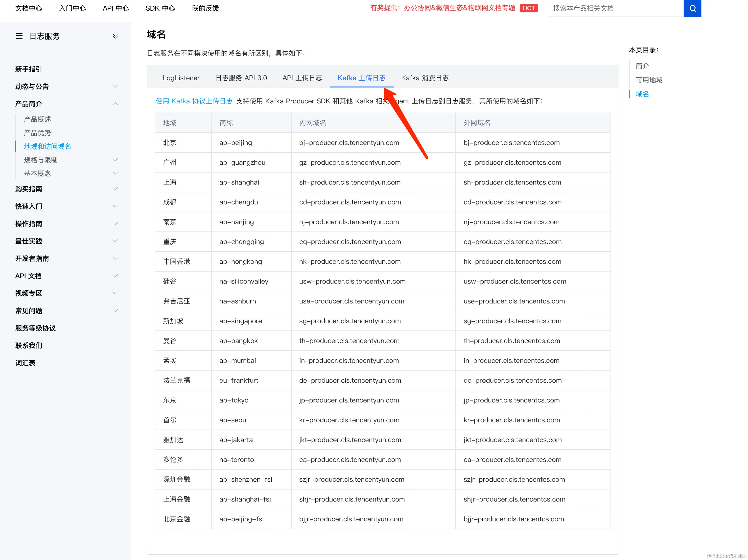Click the hamburger menu icon beside 日志服务
The image size is (748, 560).
tap(19, 36)
